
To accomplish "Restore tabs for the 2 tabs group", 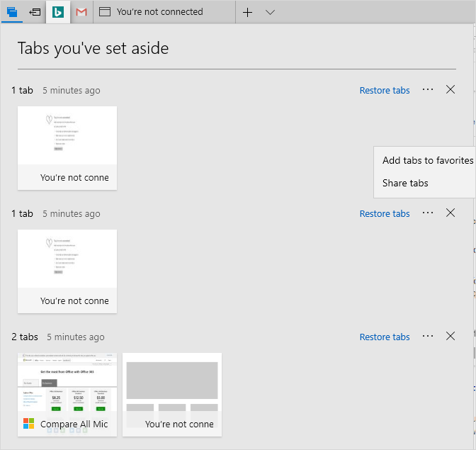I will point(385,337).
